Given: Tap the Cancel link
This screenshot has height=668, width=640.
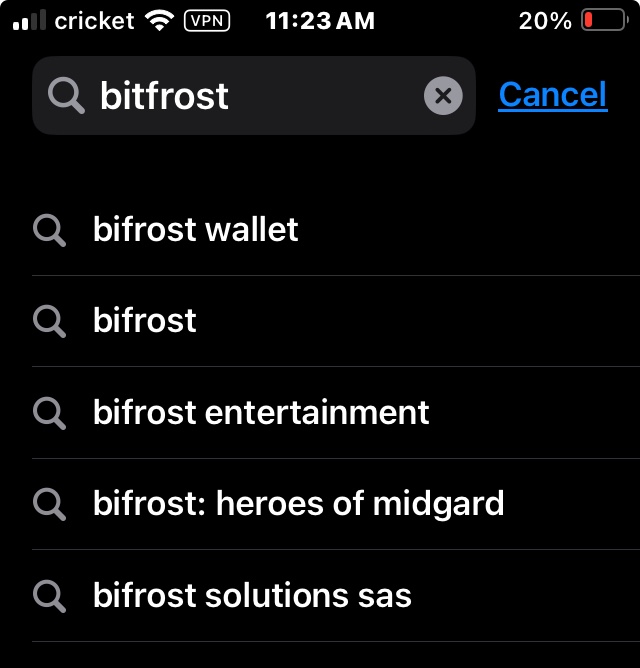Looking at the screenshot, I should point(553,95).
